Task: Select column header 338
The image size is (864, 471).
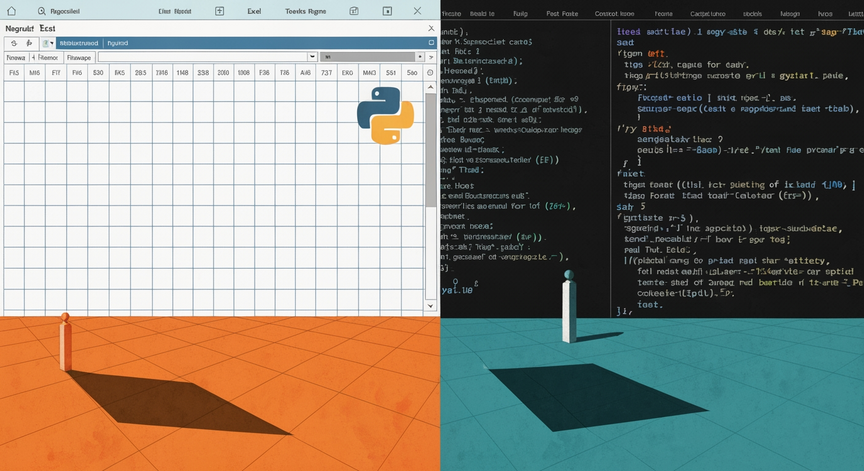Action: (203, 73)
